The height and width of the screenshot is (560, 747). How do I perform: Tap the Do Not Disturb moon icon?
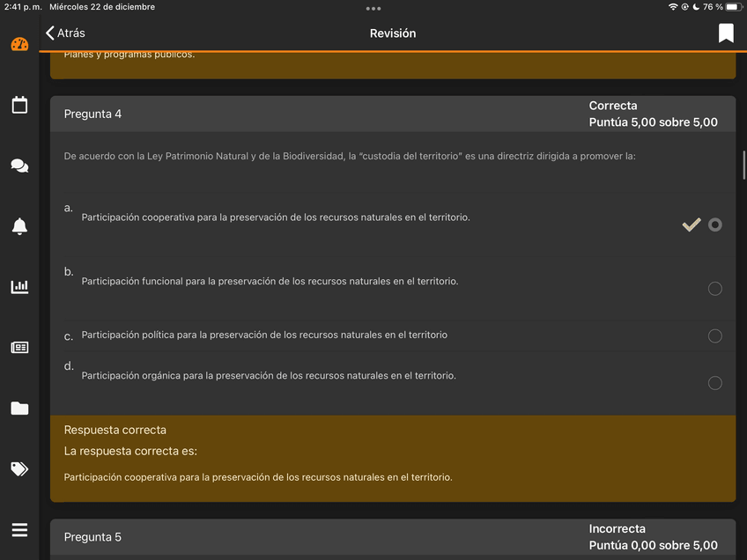click(x=696, y=7)
